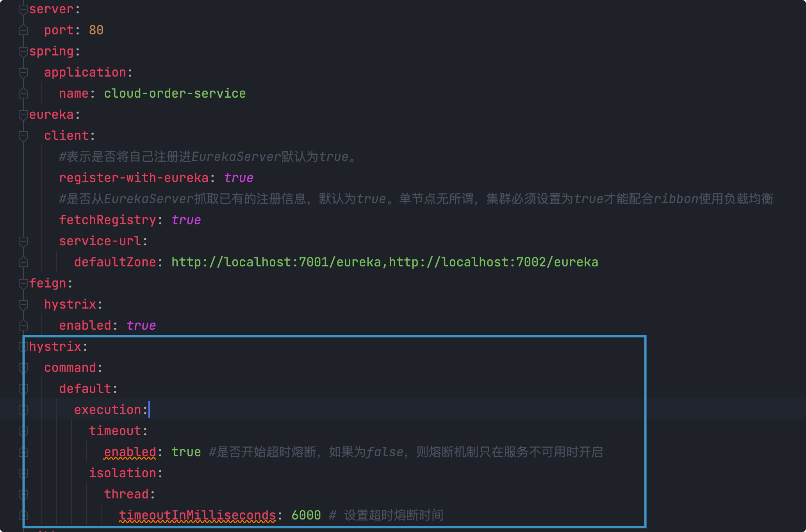Viewport: 806px width, 532px height.
Task: Collapse the execution block fold marker
Action: click(23, 410)
